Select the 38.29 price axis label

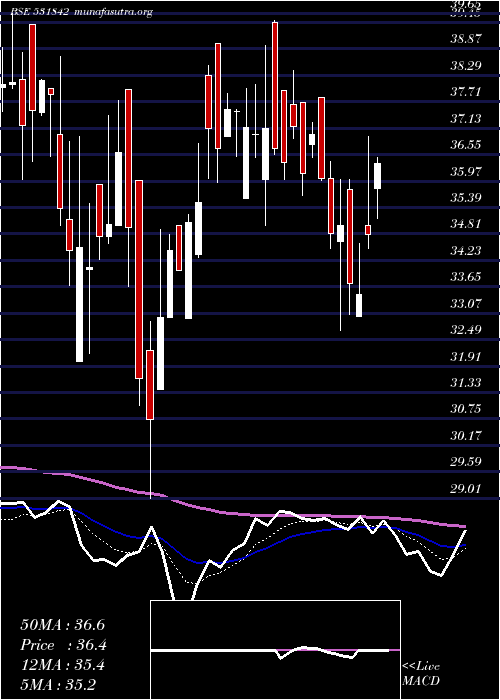(x=466, y=66)
